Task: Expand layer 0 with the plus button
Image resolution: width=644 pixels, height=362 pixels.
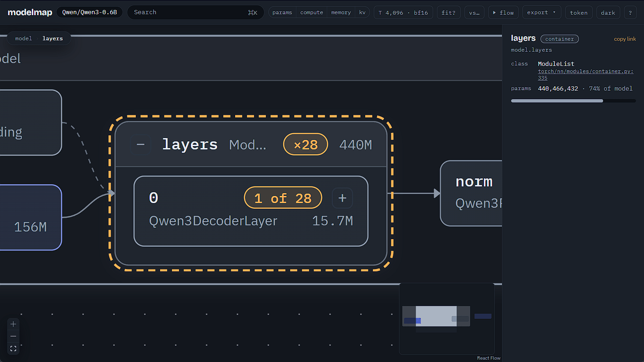Action: coord(342,198)
